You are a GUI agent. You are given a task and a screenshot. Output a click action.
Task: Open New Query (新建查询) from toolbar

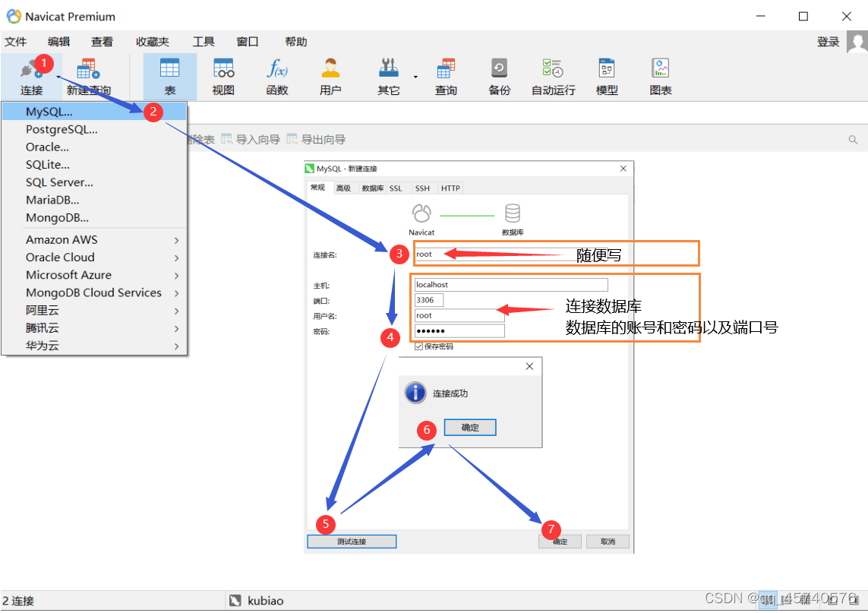coord(89,77)
